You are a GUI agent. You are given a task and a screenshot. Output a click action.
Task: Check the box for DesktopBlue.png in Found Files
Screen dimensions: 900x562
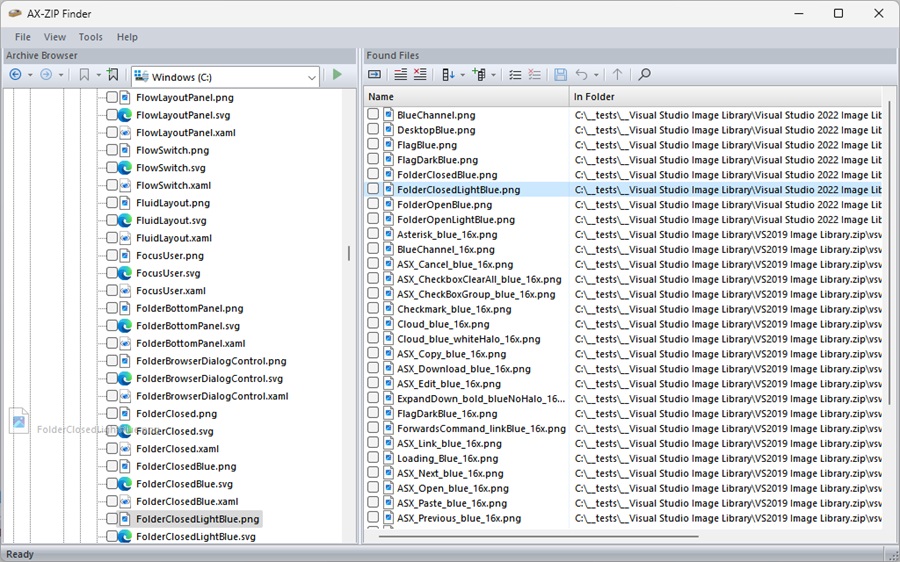point(373,130)
